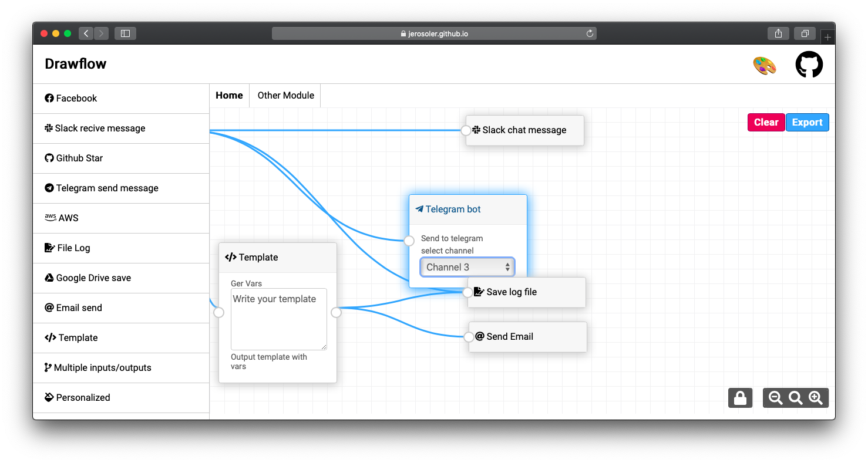Viewport: 868px width, 463px height.
Task: Select AWS sidebar item
Action: coord(121,218)
